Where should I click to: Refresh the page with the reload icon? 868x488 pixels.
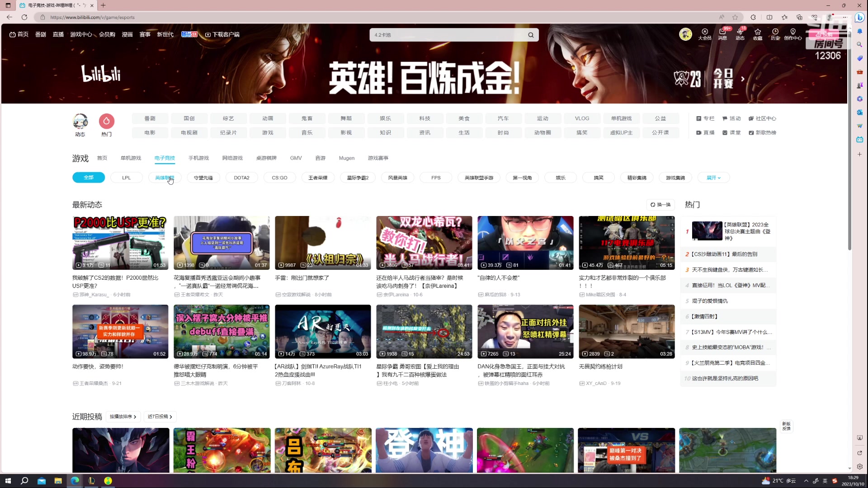[24, 17]
